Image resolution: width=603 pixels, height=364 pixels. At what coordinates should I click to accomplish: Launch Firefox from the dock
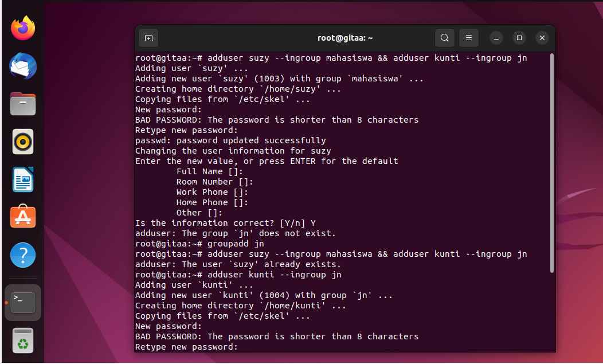click(x=23, y=28)
